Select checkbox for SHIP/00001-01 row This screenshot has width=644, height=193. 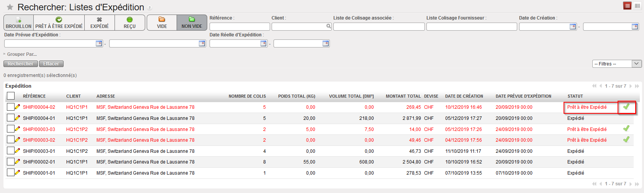coord(11,173)
